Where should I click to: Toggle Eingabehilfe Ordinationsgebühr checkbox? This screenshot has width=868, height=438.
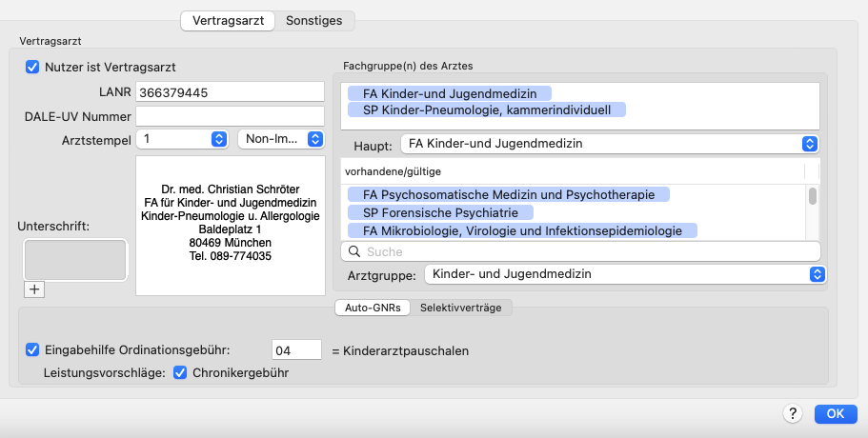32,350
